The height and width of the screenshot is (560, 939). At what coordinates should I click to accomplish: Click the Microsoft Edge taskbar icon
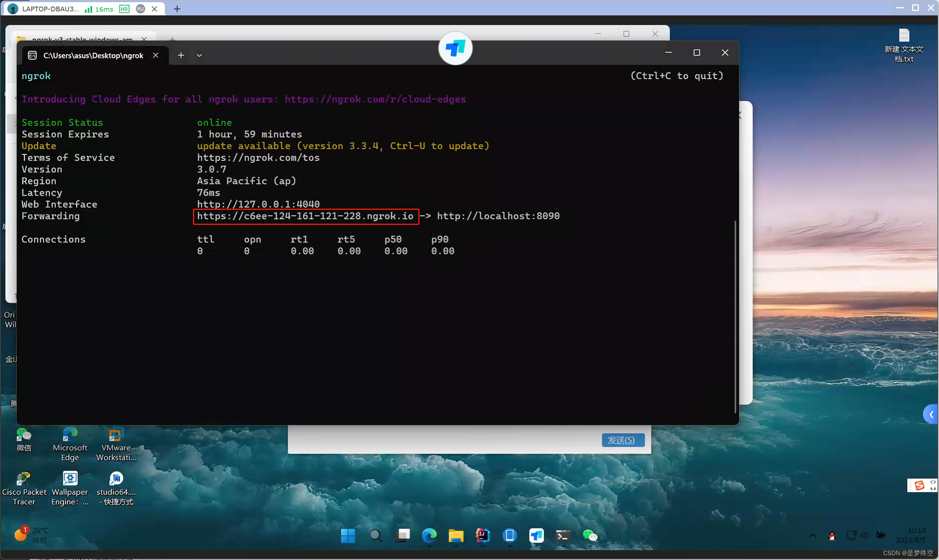pyautogui.click(x=429, y=535)
